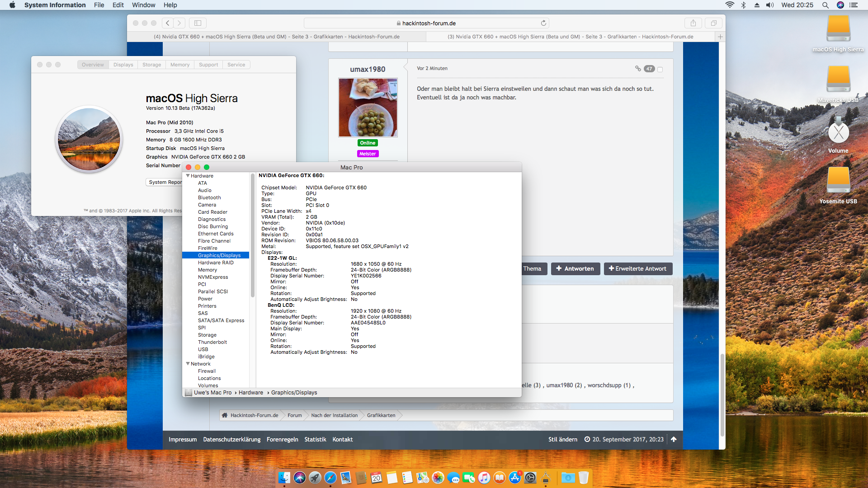This screenshot has height=488, width=868.
Task: Click the Antworten button
Action: pyautogui.click(x=575, y=269)
